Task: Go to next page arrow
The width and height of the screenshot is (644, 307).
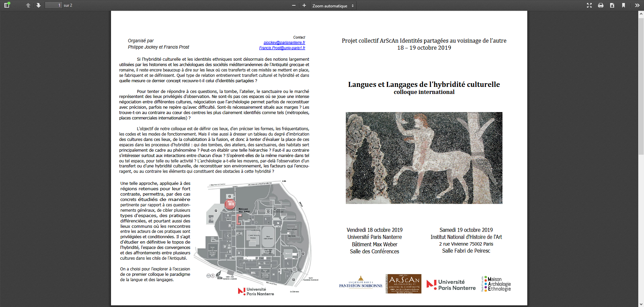Action: point(39,5)
